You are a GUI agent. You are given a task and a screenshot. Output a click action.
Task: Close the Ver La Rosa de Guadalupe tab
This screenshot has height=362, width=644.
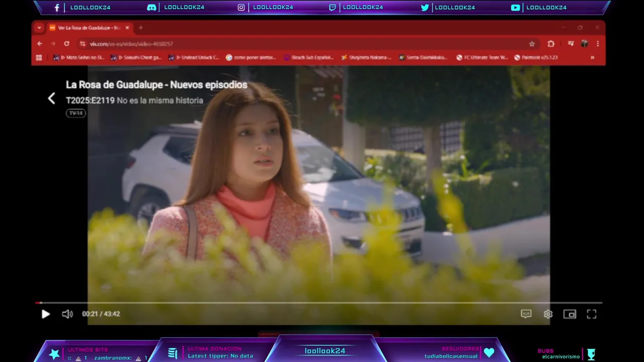(x=127, y=28)
